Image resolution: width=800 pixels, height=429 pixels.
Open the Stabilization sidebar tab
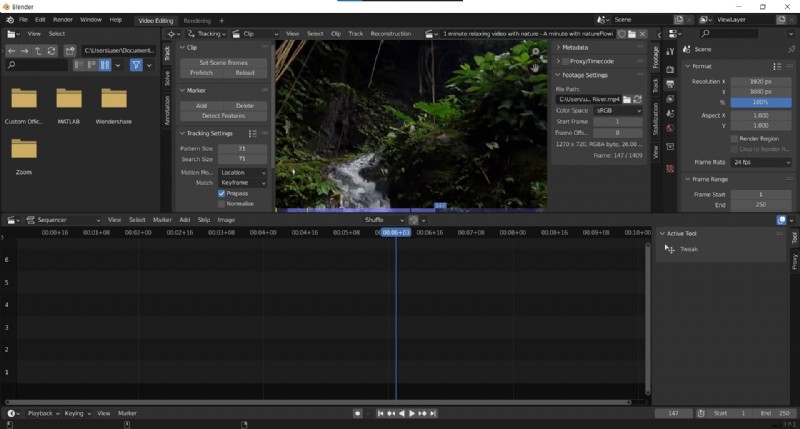[656, 119]
